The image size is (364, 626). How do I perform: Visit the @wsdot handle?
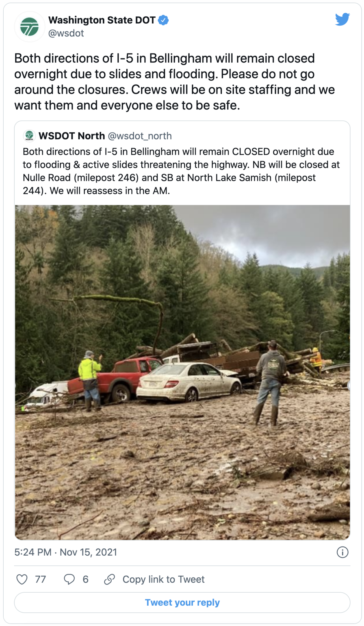66,33
